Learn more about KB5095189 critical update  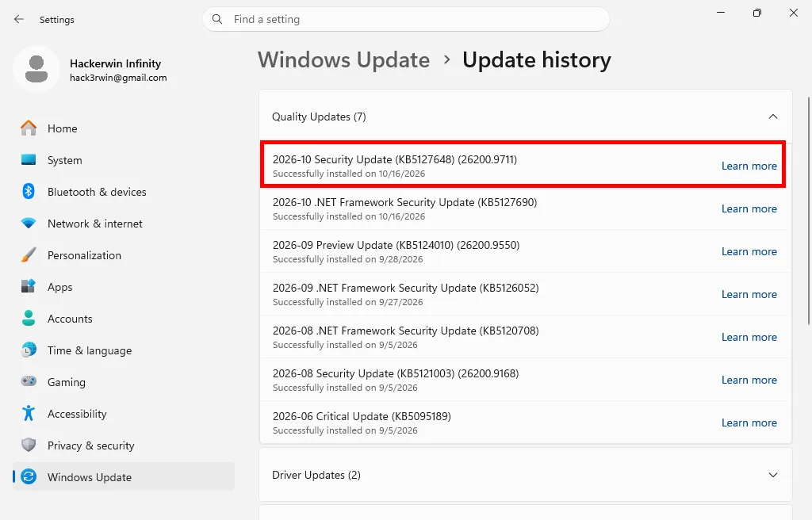pyautogui.click(x=749, y=422)
